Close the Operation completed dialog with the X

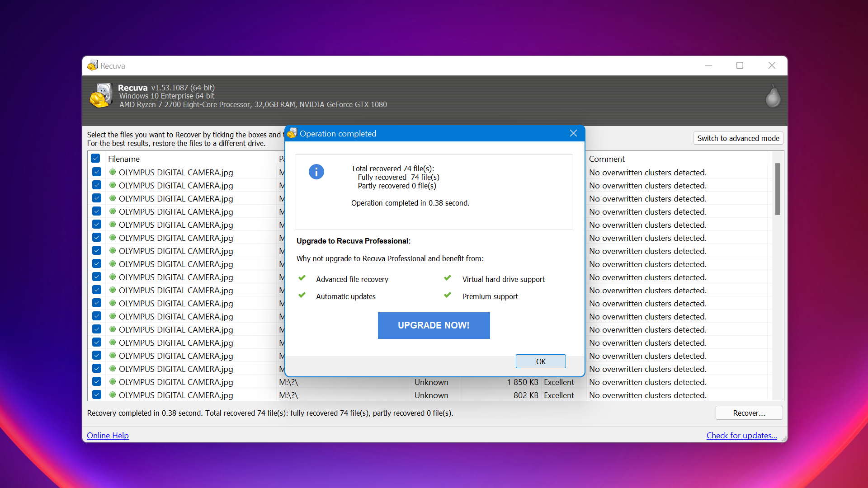(573, 133)
